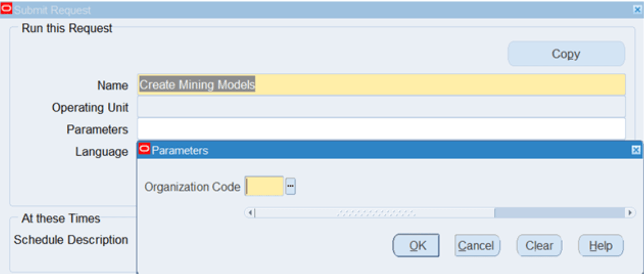Image resolution: width=644 pixels, height=276 pixels.
Task: Close the Submit Request window
Action: click(x=638, y=9)
